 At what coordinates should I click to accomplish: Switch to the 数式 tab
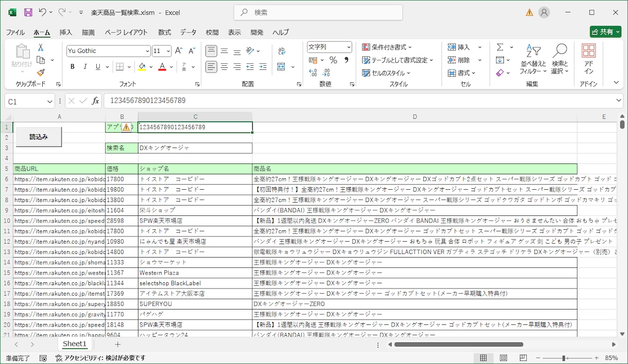click(165, 32)
